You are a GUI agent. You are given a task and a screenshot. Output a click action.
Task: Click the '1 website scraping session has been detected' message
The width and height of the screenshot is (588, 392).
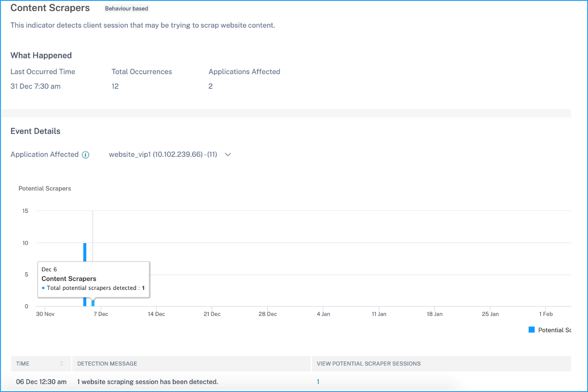[x=147, y=382]
